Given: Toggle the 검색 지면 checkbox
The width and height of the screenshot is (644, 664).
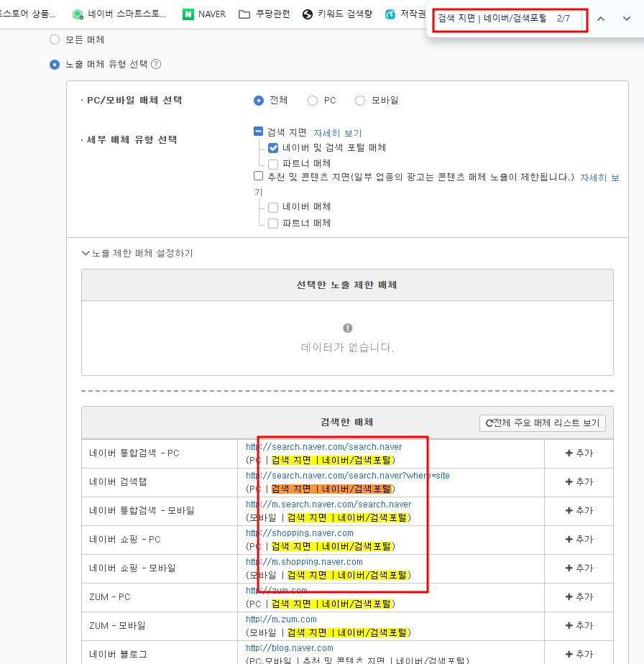Looking at the screenshot, I should [258, 132].
